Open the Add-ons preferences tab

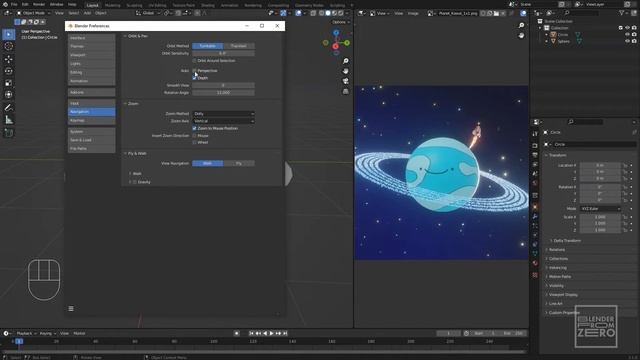pyautogui.click(x=91, y=93)
